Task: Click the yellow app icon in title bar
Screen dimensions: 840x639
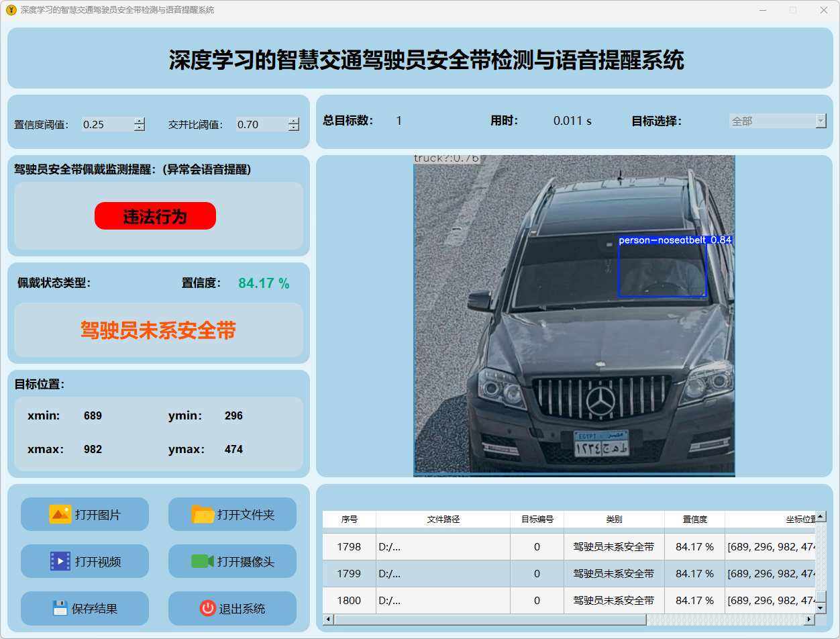Action: 11,10
